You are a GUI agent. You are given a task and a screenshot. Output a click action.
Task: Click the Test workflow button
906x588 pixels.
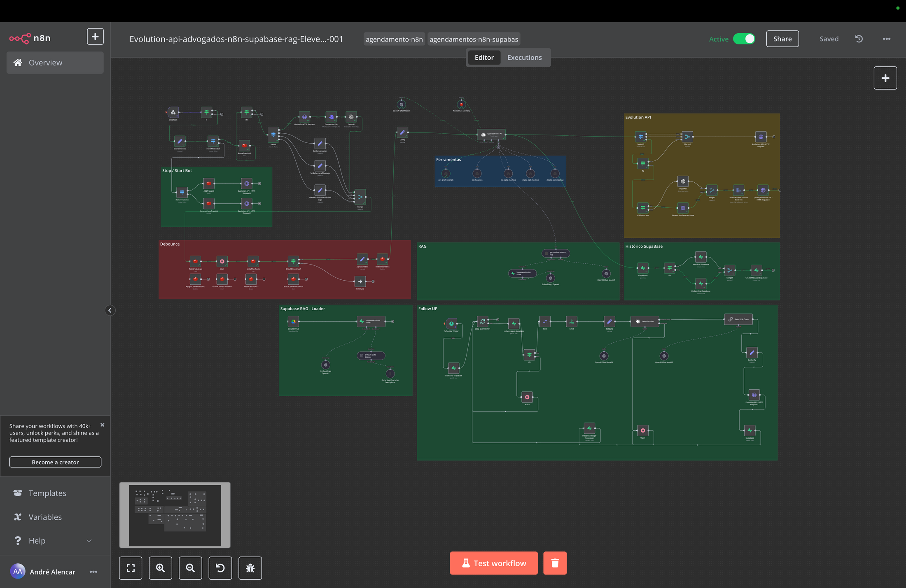(494, 563)
